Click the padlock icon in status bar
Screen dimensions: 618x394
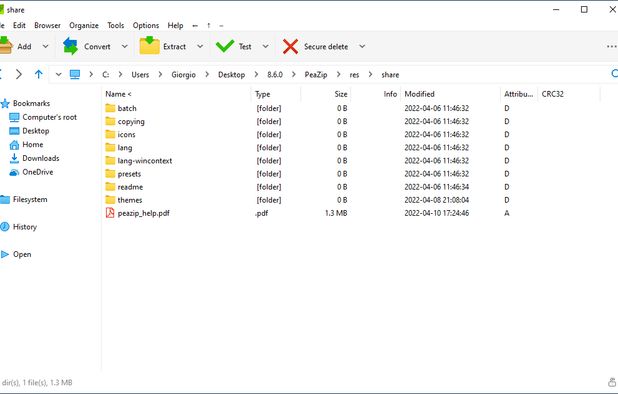pyautogui.click(x=612, y=382)
